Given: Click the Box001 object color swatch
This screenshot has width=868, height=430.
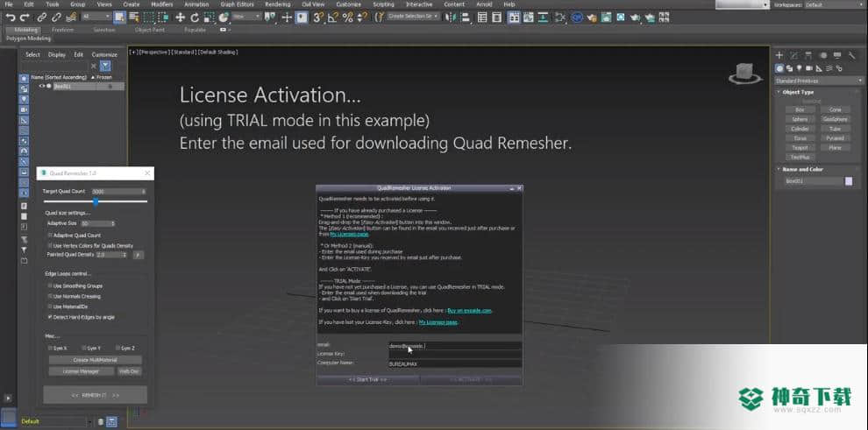Looking at the screenshot, I should coord(849,181).
